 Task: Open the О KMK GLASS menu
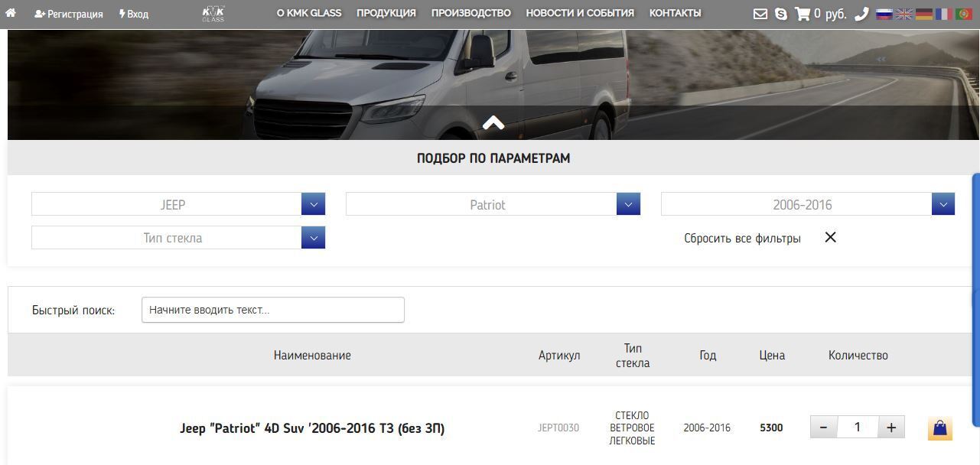click(309, 13)
